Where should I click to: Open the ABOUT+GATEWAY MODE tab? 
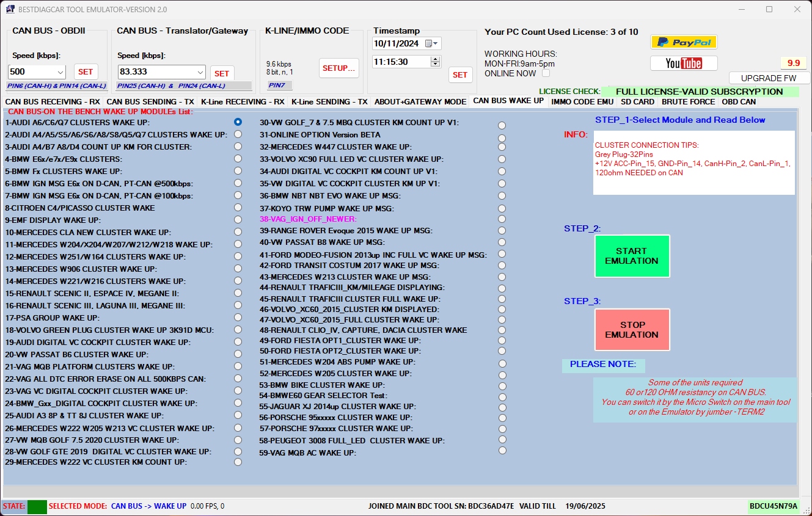click(420, 101)
